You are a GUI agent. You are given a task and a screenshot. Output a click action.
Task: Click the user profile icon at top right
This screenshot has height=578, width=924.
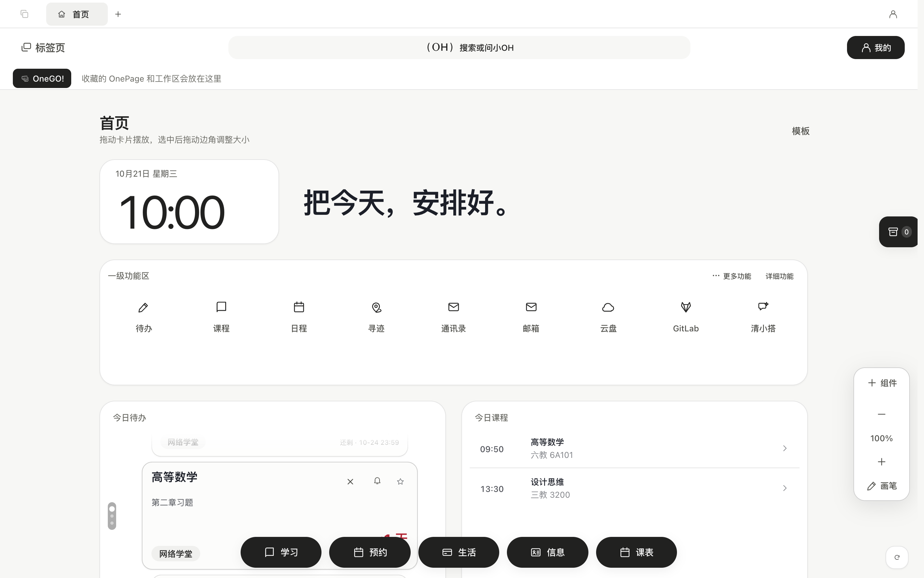point(893,14)
